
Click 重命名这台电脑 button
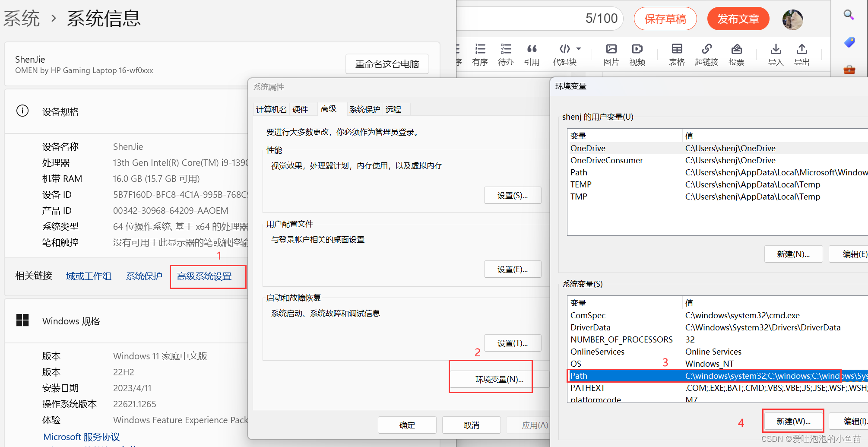[x=387, y=64]
